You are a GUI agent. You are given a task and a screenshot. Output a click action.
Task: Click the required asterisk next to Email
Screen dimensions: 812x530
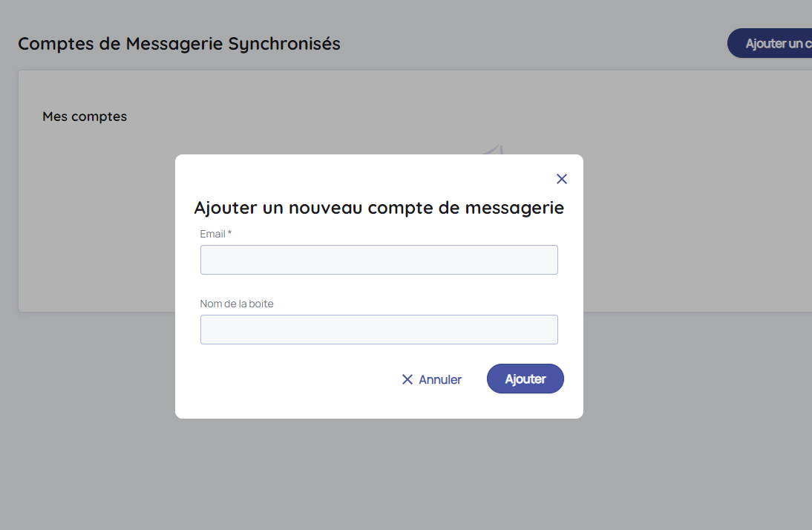click(230, 234)
